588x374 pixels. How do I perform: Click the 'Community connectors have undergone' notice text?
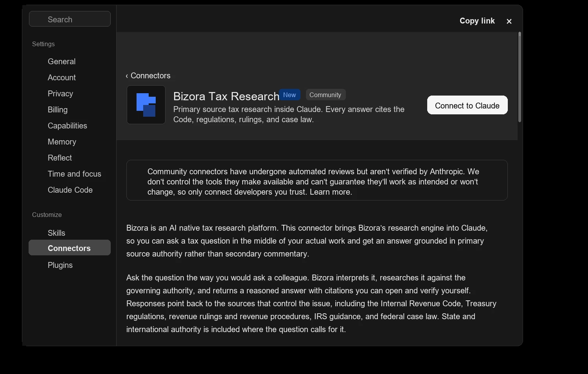(313, 182)
